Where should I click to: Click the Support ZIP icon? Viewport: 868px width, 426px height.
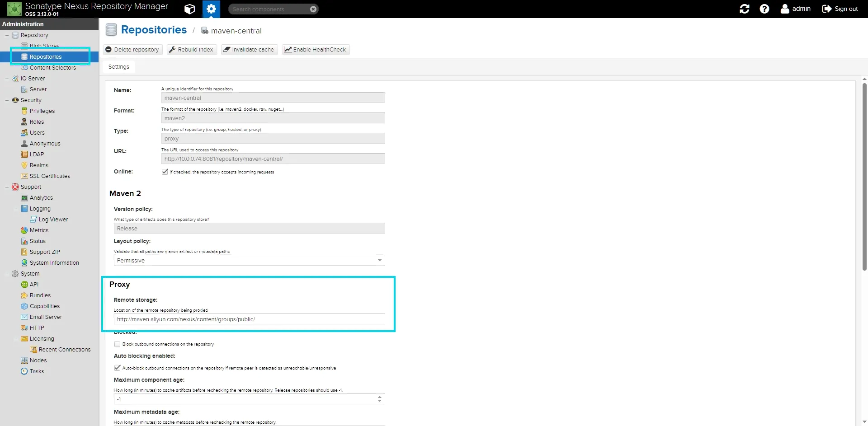[x=24, y=252]
